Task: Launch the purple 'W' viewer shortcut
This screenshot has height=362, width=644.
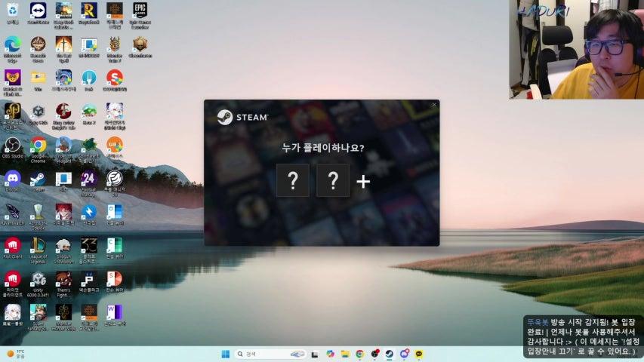Action: coord(115,315)
